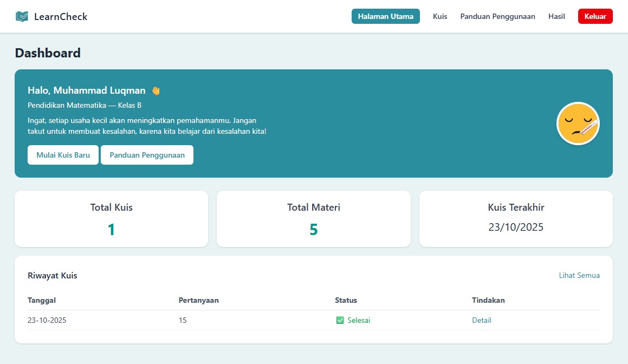Screen dimensions: 628x364
Task: View quiz details via the Detail link
Action: [x=481, y=320]
